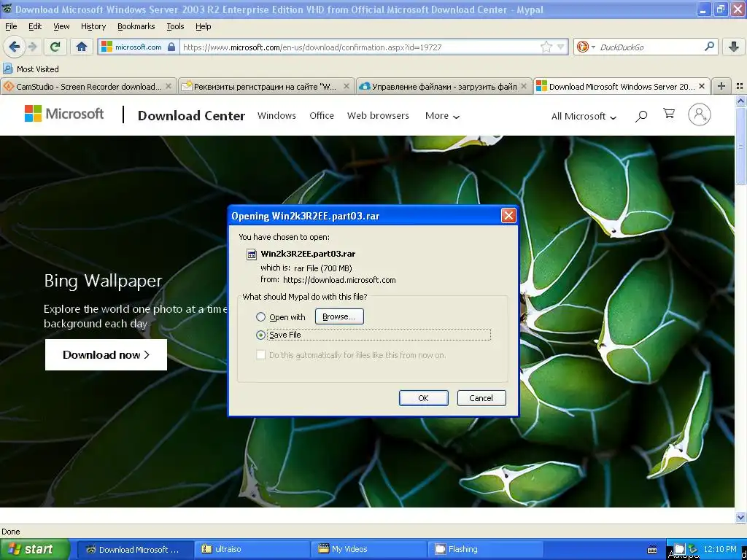Switch to CamStudio Screen Recorder tab

[88, 86]
